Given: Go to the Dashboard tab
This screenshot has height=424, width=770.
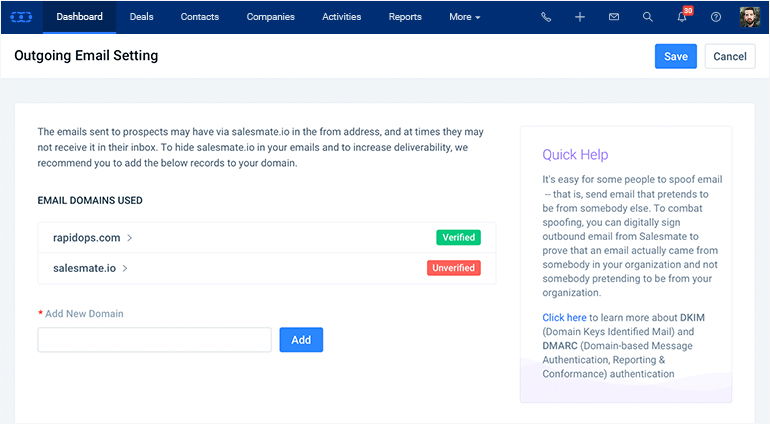Looking at the screenshot, I should pyautogui.click(x=79, y=17).
